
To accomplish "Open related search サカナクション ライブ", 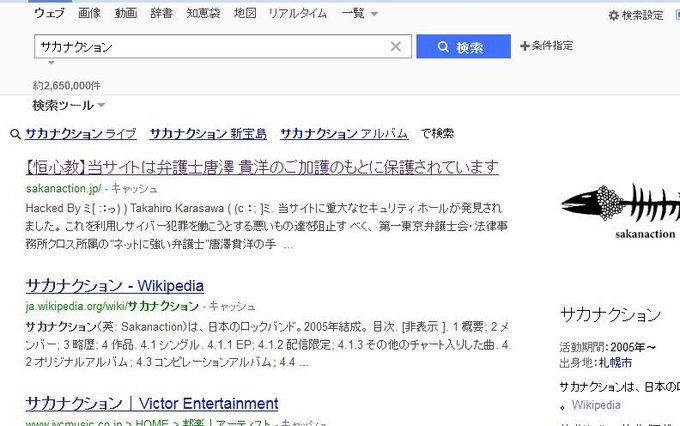I will pyautogui.click(x=81, y=134).
